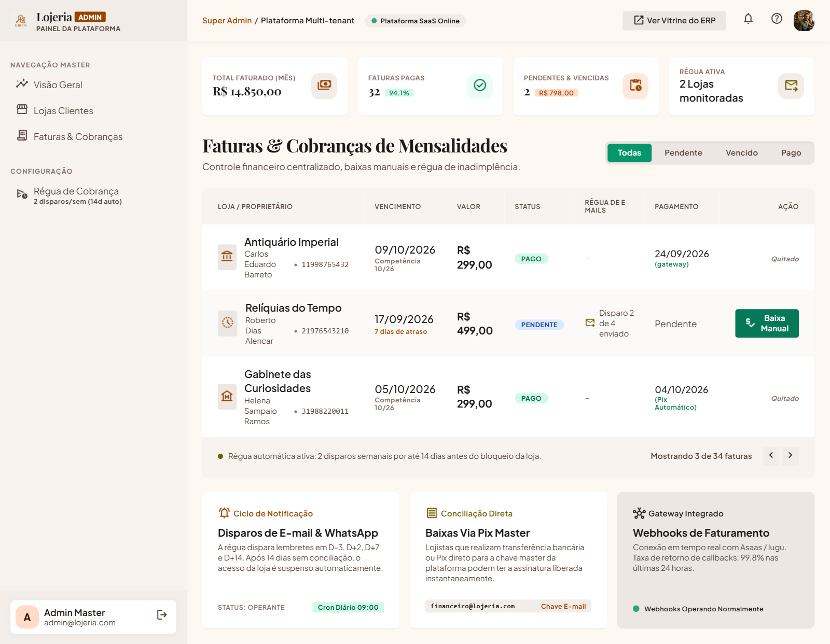Click the PAGO badge for Antiquário Imperial
830x644 pixels.
[531, 259]
